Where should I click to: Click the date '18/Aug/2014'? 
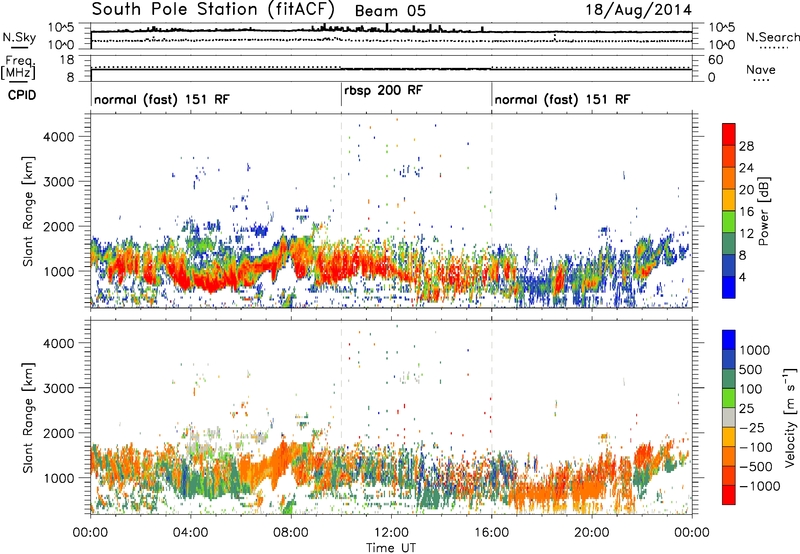click(638, 10)
